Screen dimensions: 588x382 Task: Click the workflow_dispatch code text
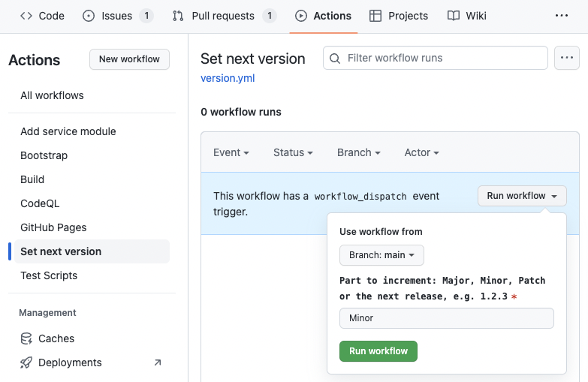click(360, 197)
